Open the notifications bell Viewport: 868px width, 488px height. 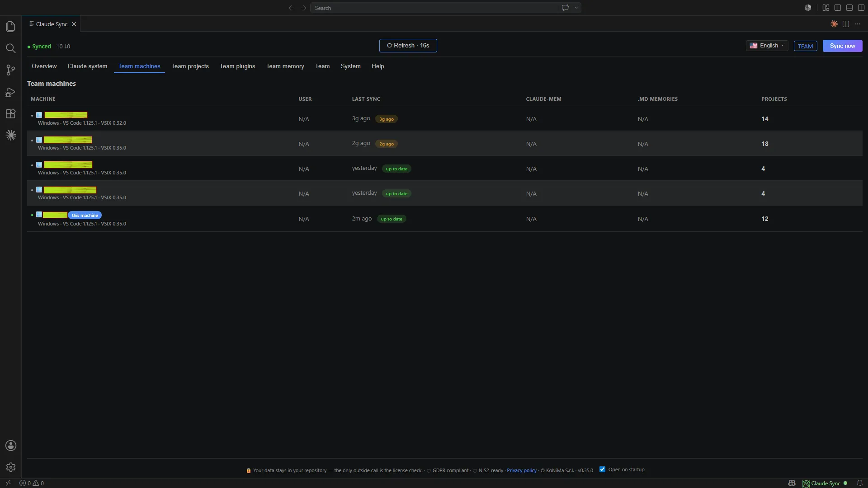pos(860,483)
